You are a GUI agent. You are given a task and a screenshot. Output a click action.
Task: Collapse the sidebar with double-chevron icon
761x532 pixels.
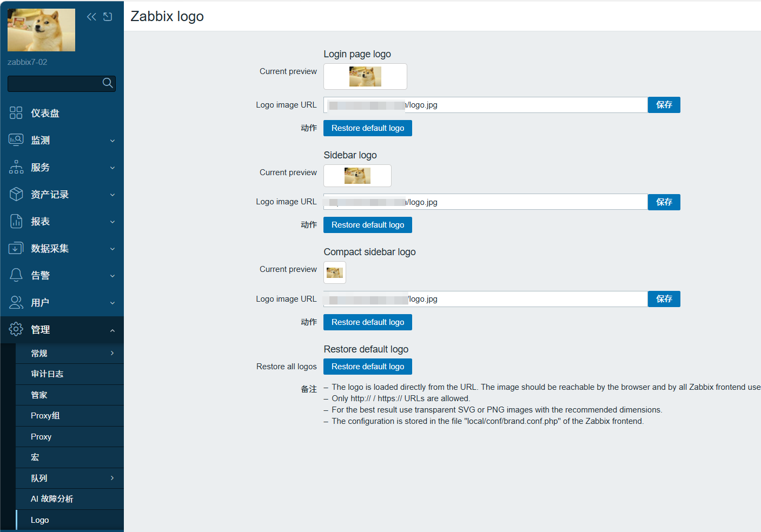[91, 17]
